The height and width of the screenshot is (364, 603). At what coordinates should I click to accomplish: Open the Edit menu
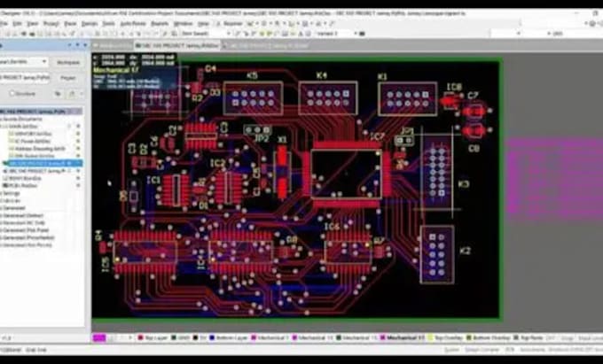click(x=18, y=24)
